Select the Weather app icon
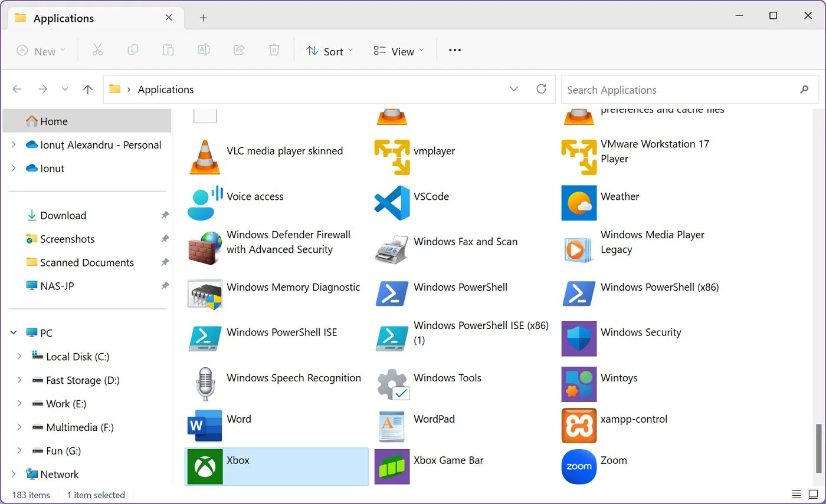Screen dimensions: 826x504 tap(579, 203)
